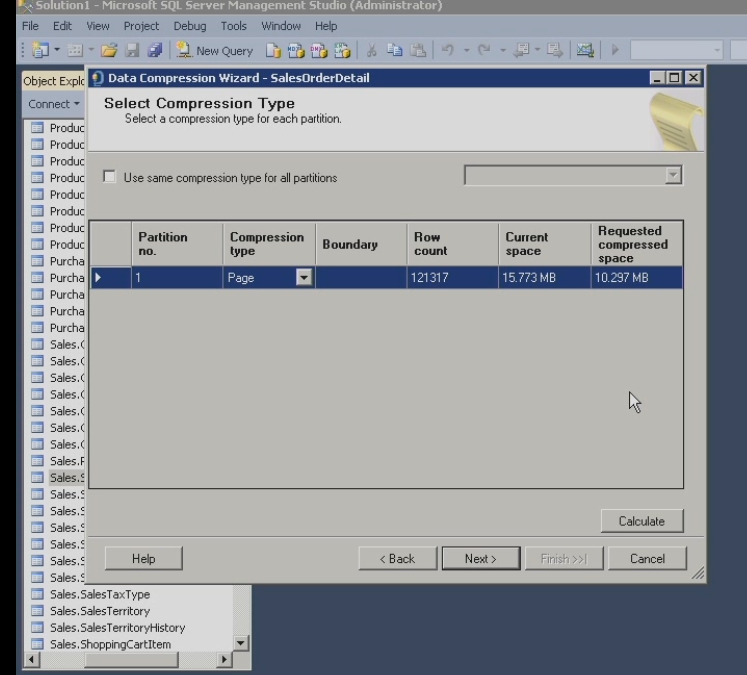Open the Page compression type dropdown
Image resolution: width=747 pixels, height=675 pixels.
(x=303, y=277)
